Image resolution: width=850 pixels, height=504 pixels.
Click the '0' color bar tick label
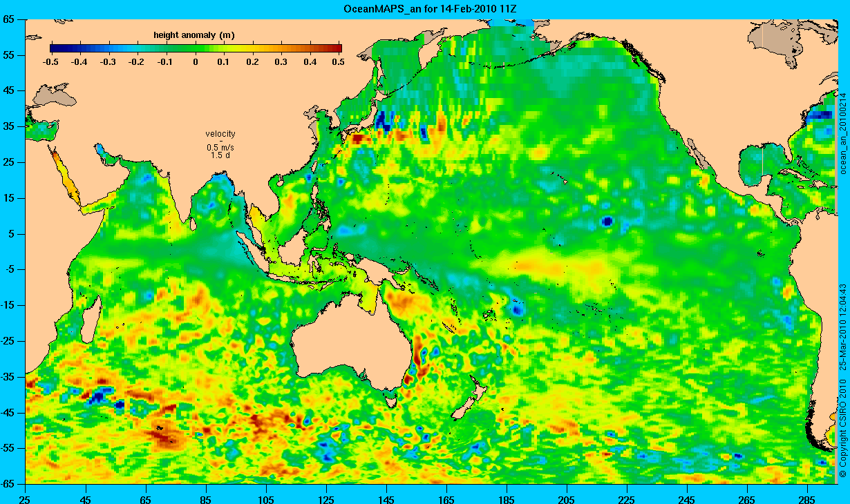coord(196,62)
